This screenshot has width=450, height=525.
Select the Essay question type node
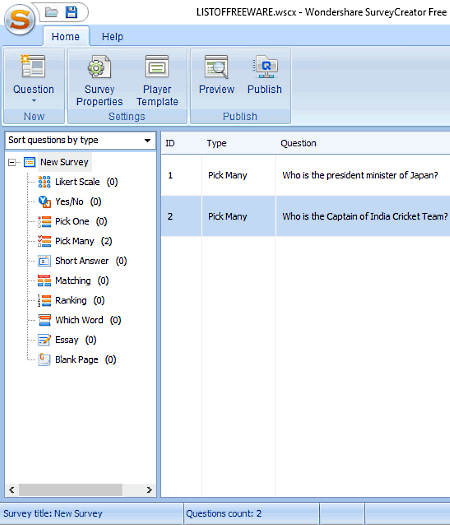[x=67, y=340]
